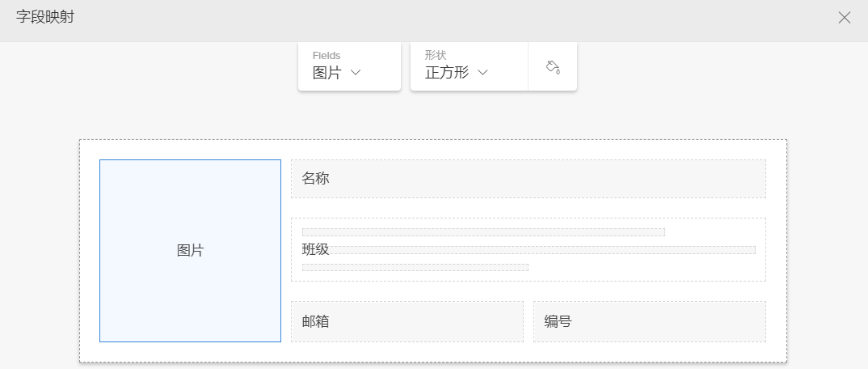
Task: Expand the Fields dropdown chevron
Action: tap(355, 72)
